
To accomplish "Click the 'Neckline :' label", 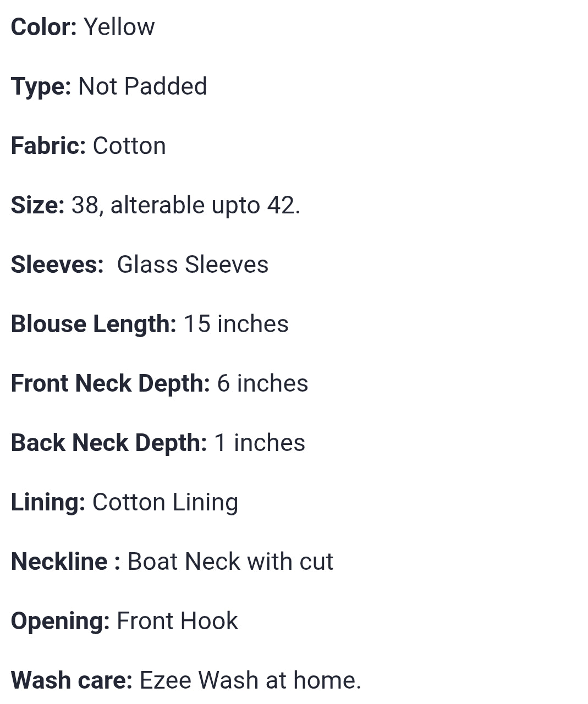I will click(65, 562).
